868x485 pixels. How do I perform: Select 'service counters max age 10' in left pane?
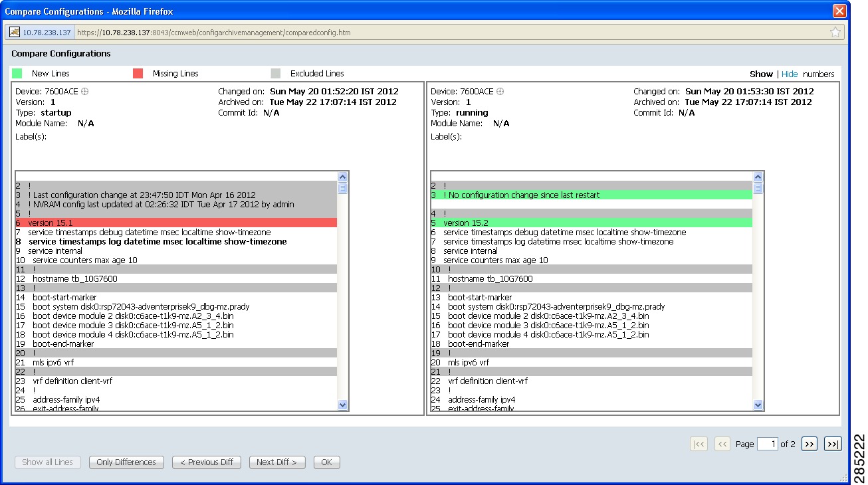coord(176,260)
